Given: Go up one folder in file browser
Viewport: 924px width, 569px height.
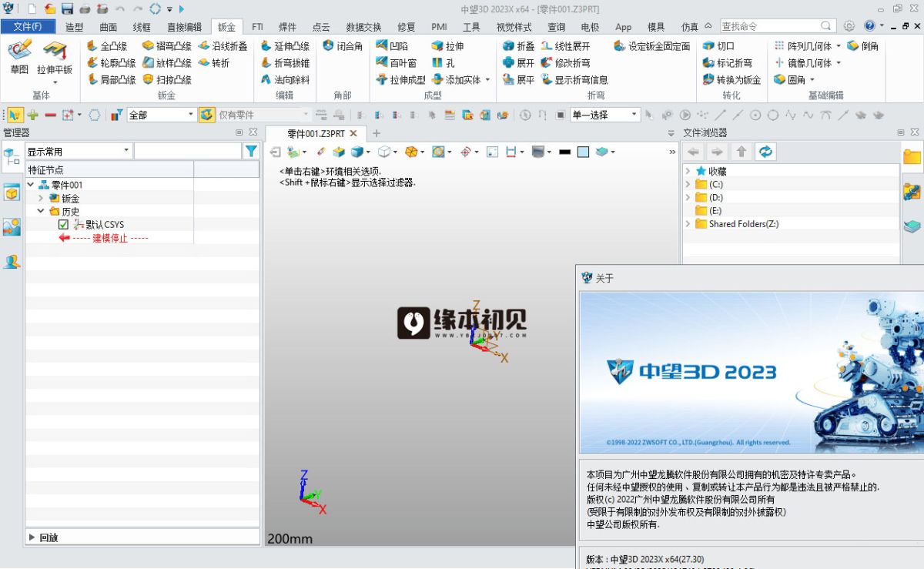Looking at the screenshot, I should [741, 152].
